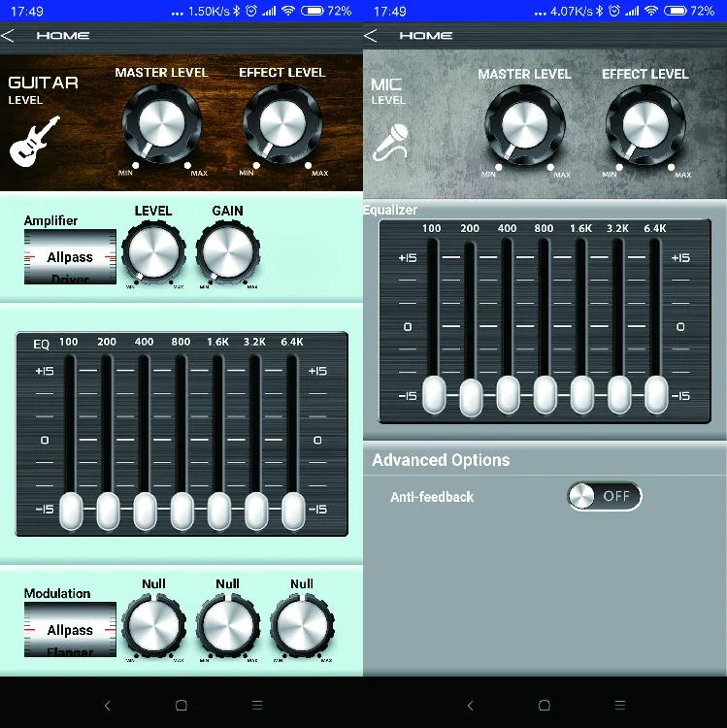727x728 pixels.
Task: Click Guitar EQ 1.6K slider handle
Action: coord(219,512)
